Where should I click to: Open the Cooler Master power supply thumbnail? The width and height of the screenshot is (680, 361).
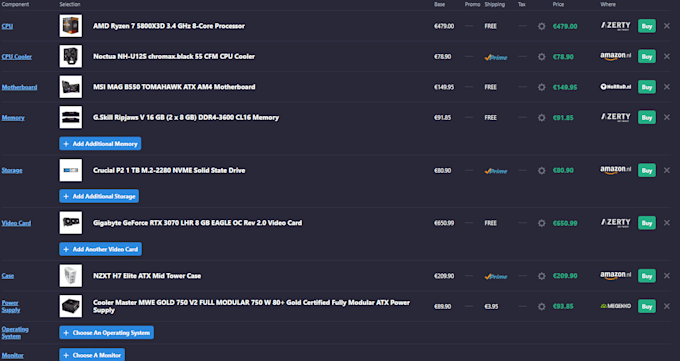pyautogui.click(x=71, y=306)
